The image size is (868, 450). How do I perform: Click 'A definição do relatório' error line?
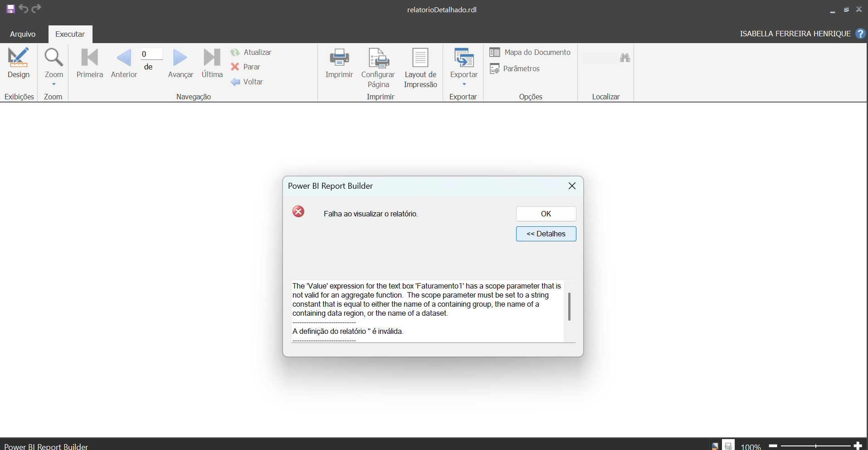coord(348,331)
